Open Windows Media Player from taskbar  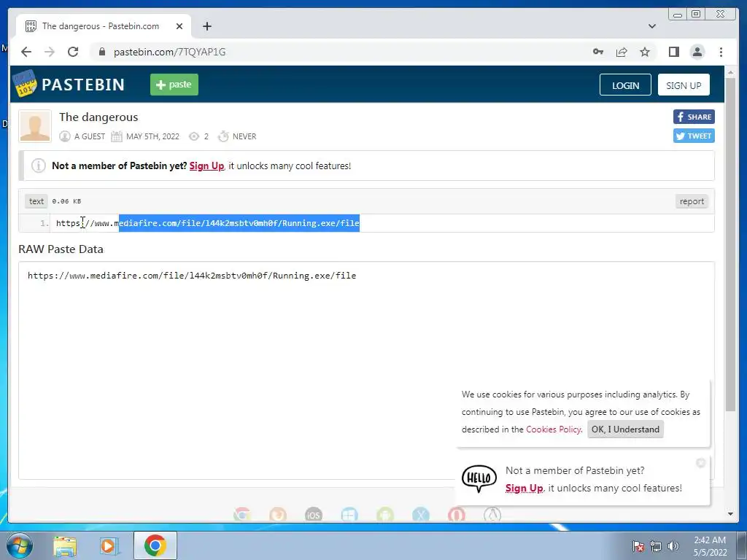[x=108, y=545]
